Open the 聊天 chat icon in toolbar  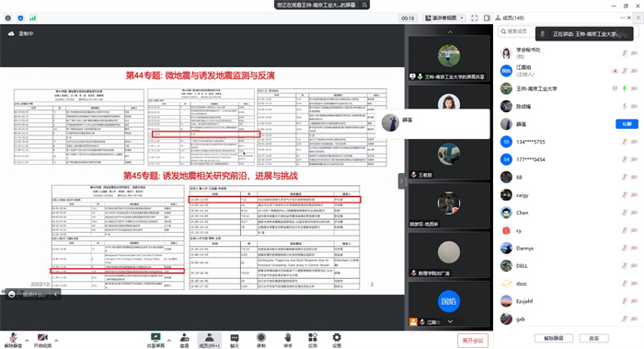tap(235, 340)
